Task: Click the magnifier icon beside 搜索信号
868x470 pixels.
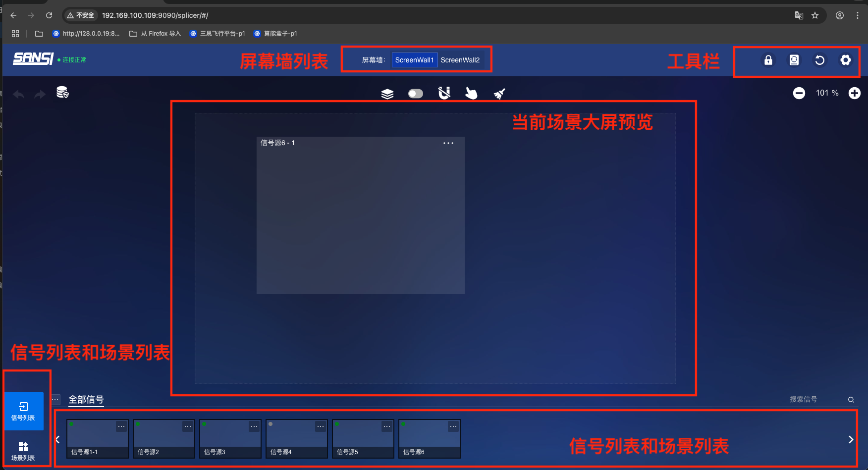Action: click(x=851, y=400)
